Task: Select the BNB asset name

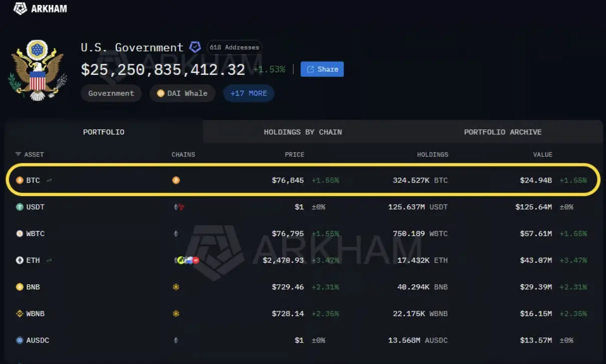Action: tap(33, 287)
